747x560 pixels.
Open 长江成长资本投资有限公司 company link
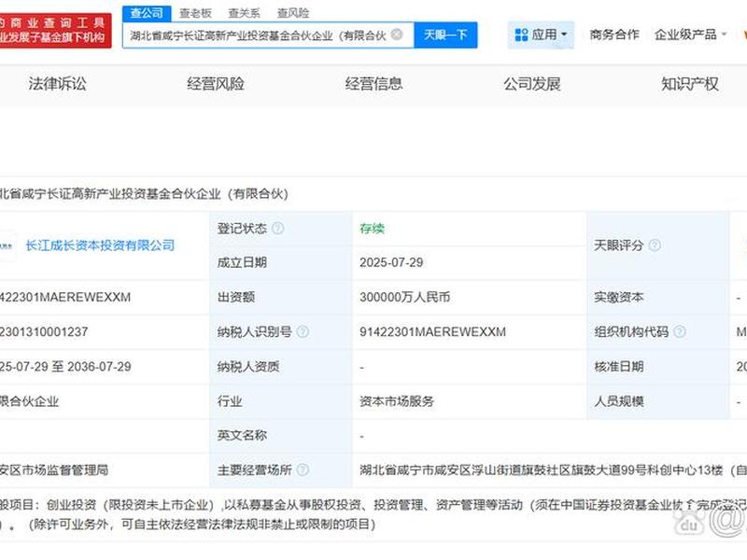pos(100,245)
